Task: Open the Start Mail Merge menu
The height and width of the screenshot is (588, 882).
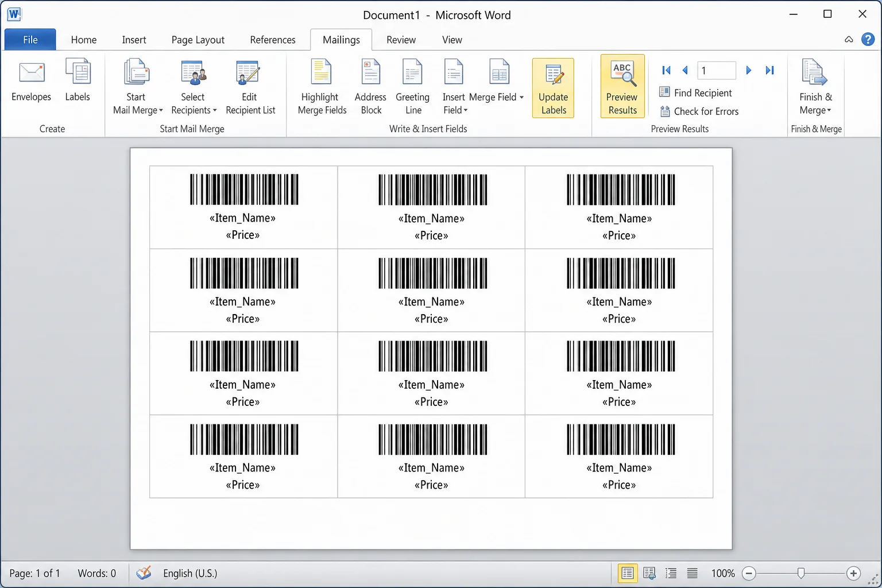Action: point(137,88)
